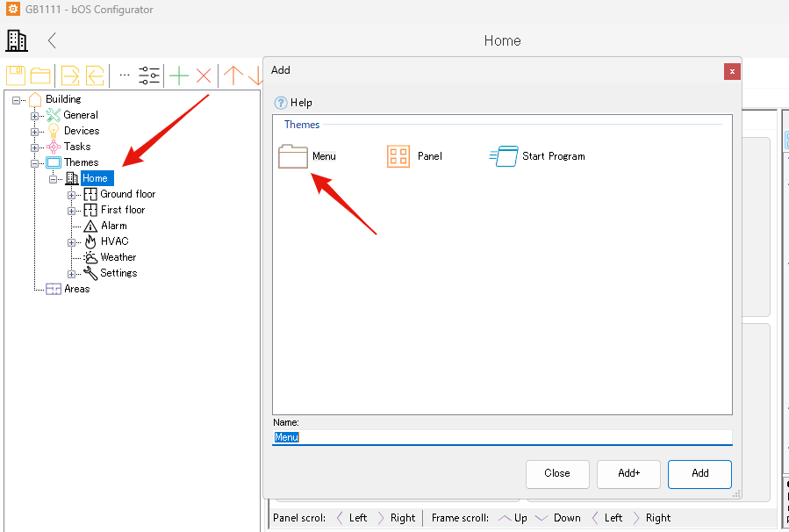Viewport: 789px width, 532px height.
Task: Select the Start Program icon
Action: click(504, 156)
